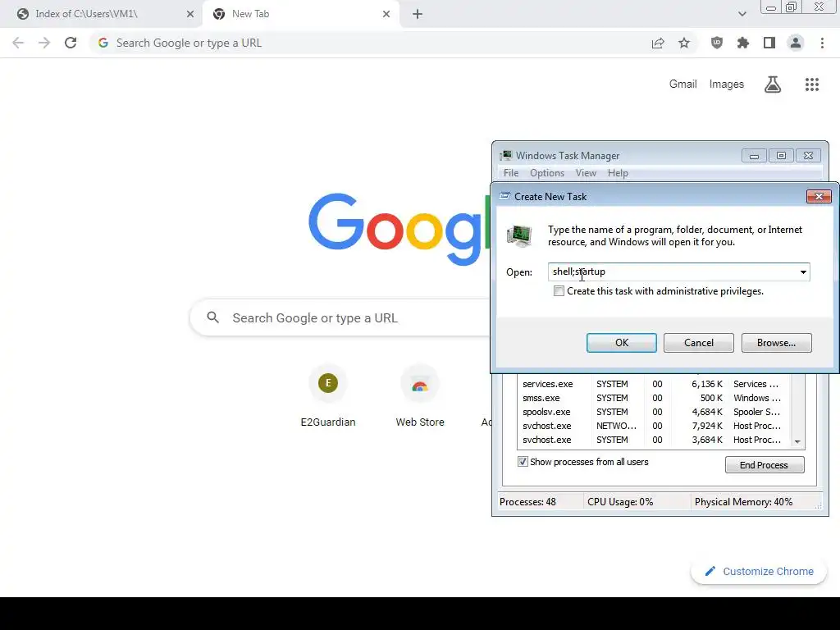Close the New Tab tab
This screenshot has width=840, height=630.
pyautogui.click(x=386, y=14)
